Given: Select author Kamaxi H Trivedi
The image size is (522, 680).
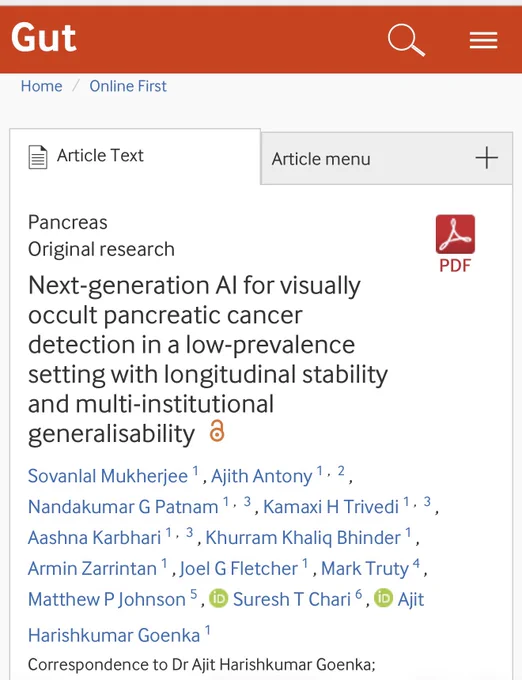Looking at the screenshot, I should point(331,507).
